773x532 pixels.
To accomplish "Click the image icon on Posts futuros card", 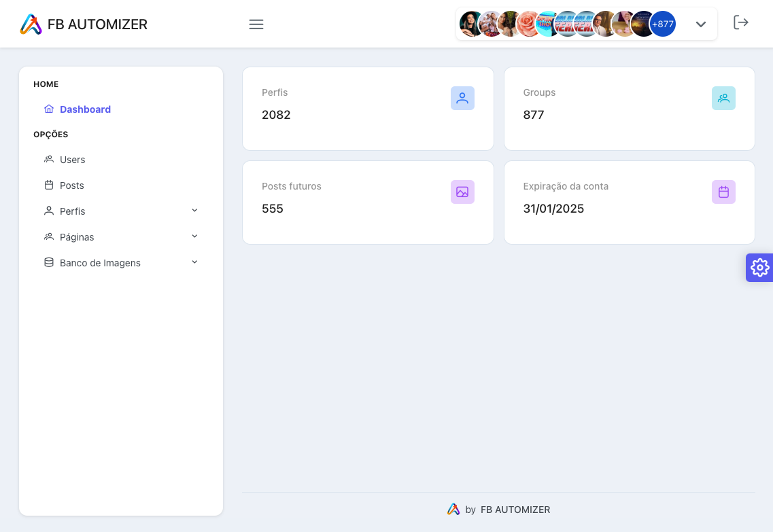I will coord(462,192).
